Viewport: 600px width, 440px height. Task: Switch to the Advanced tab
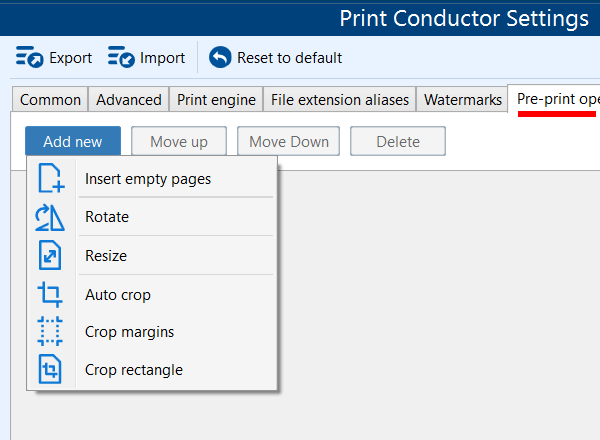click(x=129, y=99)
